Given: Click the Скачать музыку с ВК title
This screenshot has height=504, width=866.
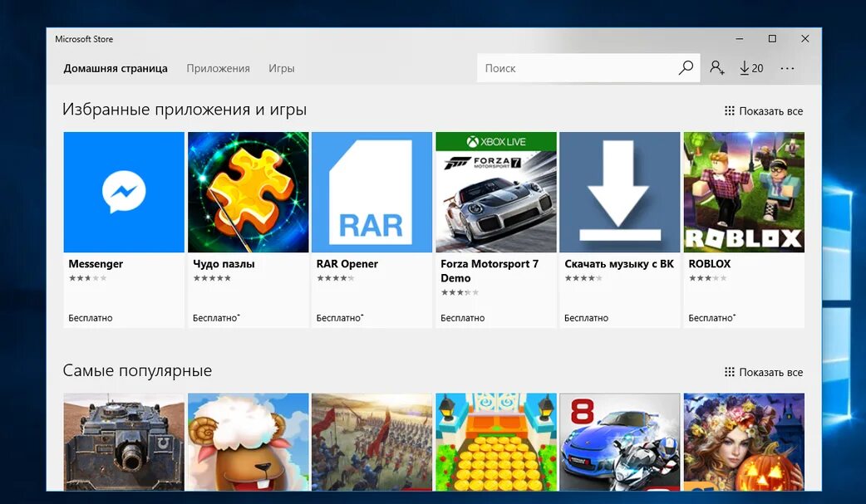Looking at the screenshot, I should coord(619,264).
